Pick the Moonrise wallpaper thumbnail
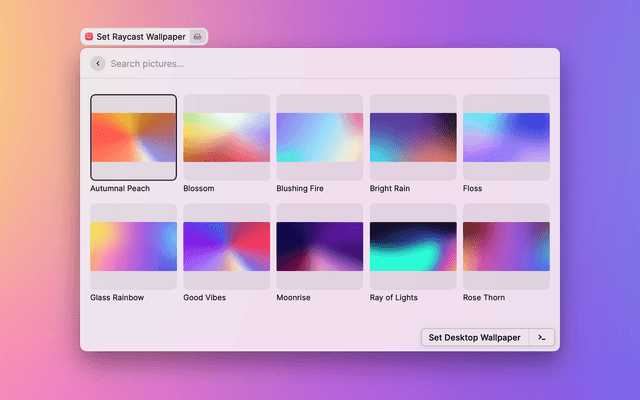 (319, 246)
